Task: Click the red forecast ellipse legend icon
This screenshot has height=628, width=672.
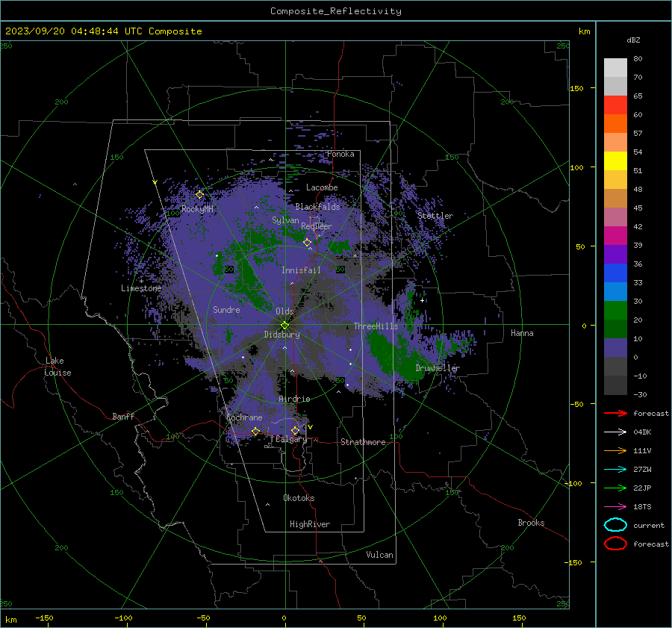Action: click(615, 544)
